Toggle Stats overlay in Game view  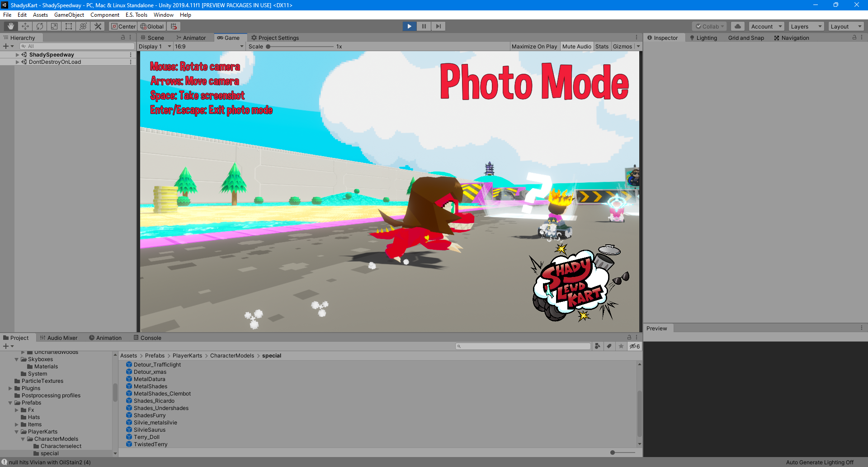(x=602, y=46)
